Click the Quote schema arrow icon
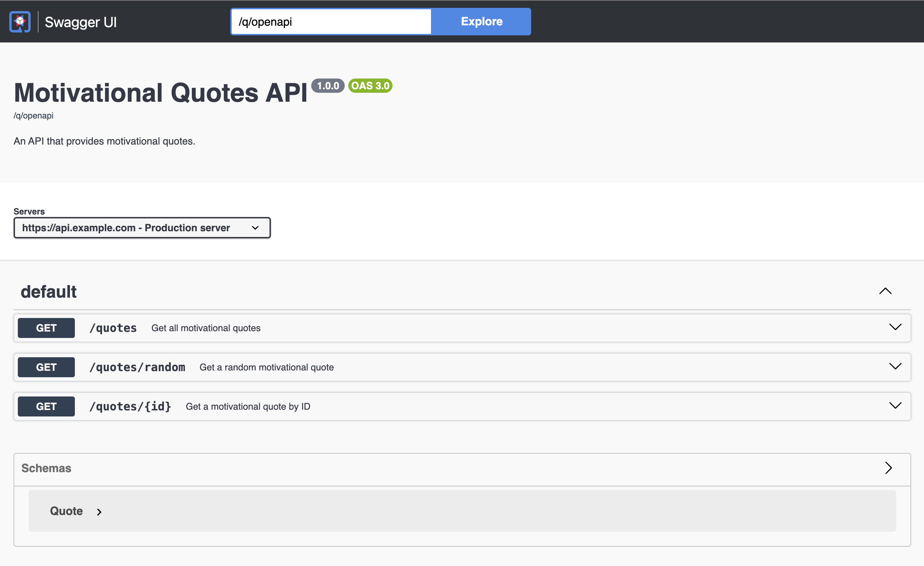Image resolution: width=924 pixels, height=566 pixels. (x=99, y=511)
